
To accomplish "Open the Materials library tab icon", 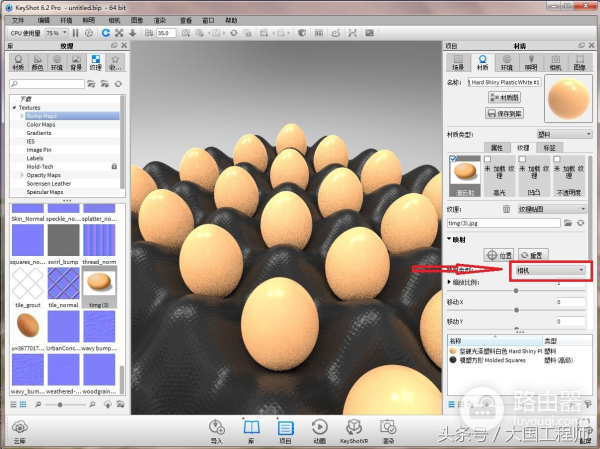I will tap(18, 62).
